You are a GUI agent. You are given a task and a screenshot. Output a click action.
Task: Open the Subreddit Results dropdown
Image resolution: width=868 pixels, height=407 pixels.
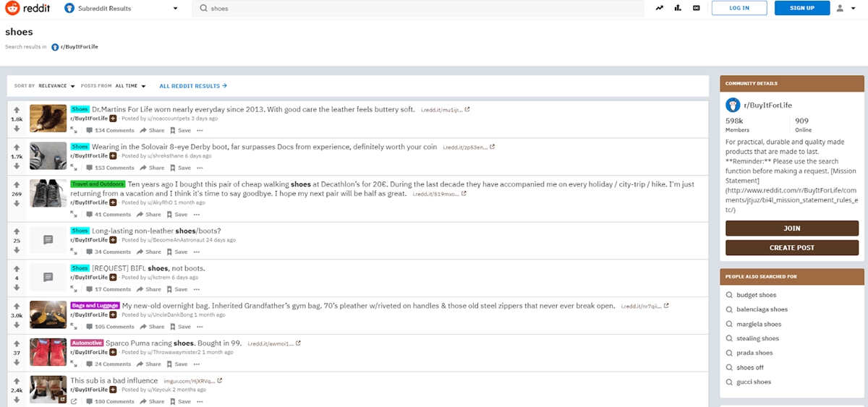pos(122,8)
